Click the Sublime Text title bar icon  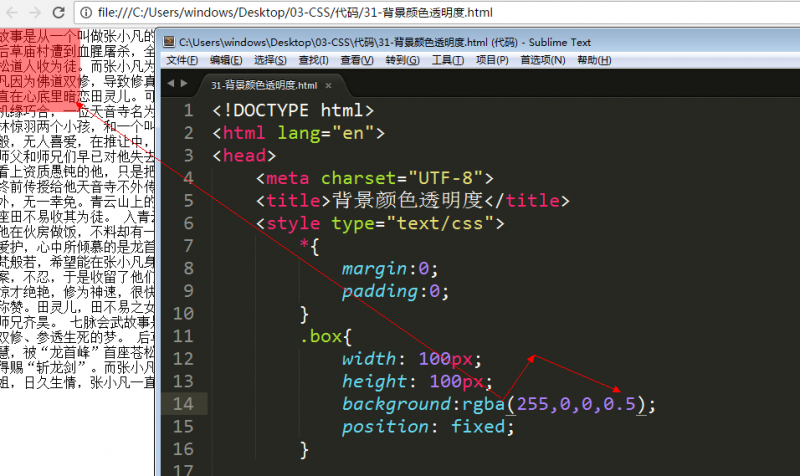[169, 42]
